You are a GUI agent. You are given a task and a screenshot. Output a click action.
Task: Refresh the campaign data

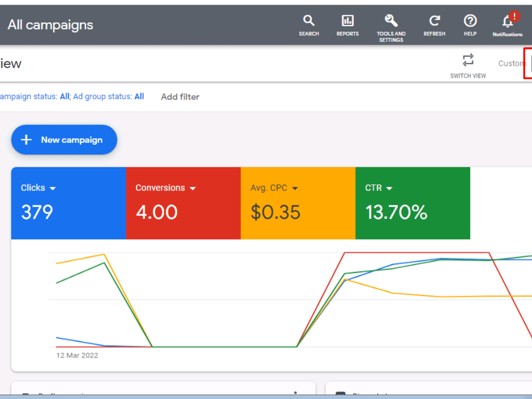coord(434,26)
